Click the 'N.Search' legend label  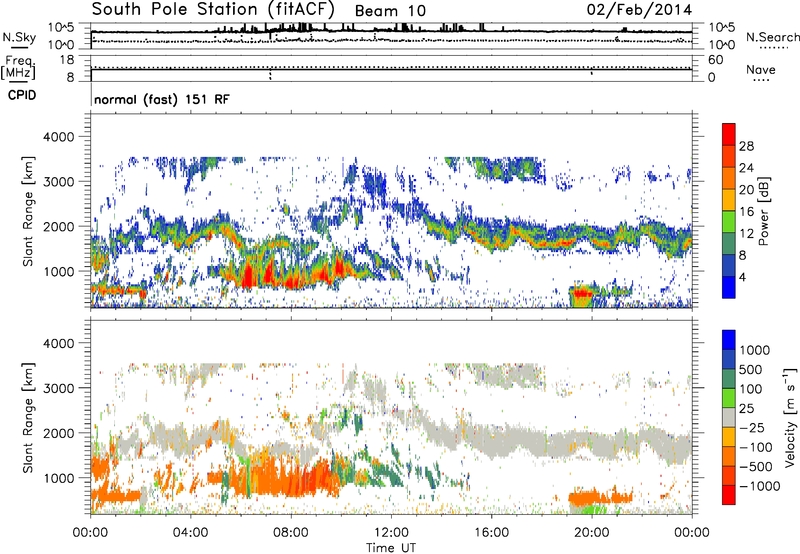(773, 37)
